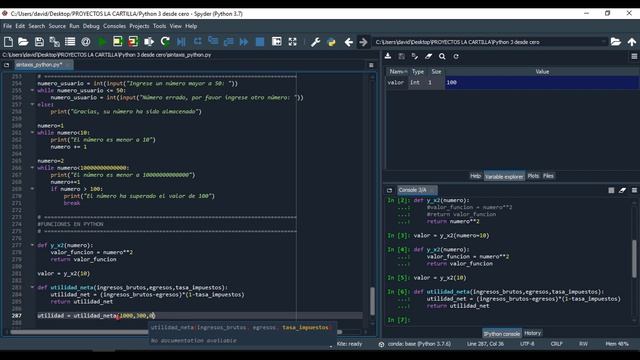The height and width of the screenshot is (360, 640).
Task: Collapse the else block at line 257
Action: click(32, 104)
